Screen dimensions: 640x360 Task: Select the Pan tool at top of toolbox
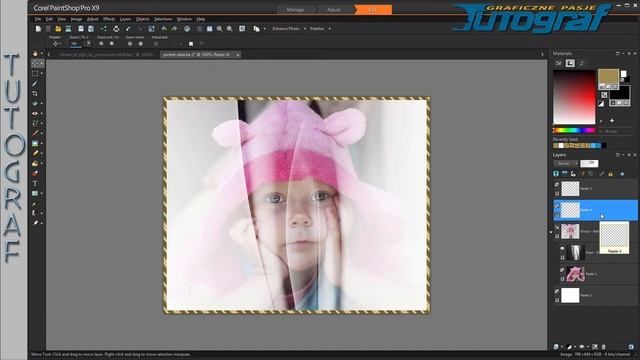point(35,53)
